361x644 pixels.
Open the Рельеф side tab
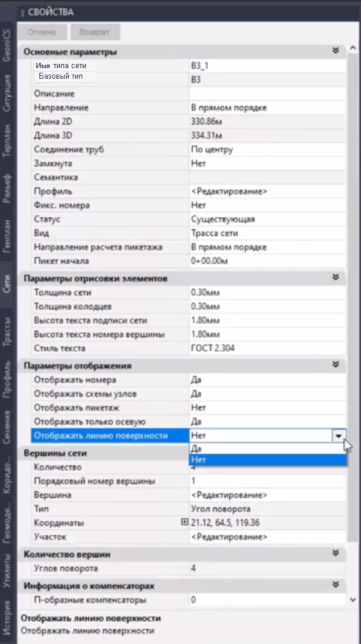click(8, 188)
